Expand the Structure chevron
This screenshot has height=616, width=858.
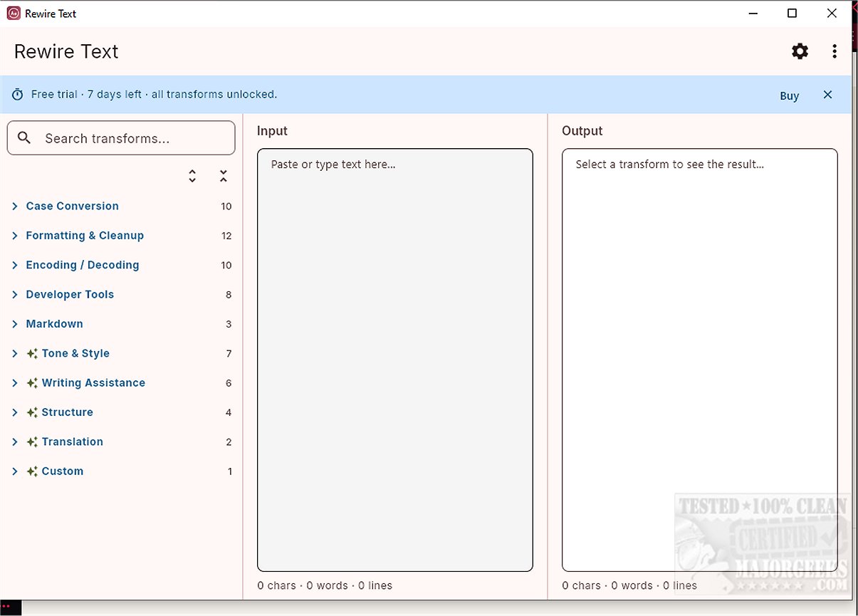click(x=15, y=412)
